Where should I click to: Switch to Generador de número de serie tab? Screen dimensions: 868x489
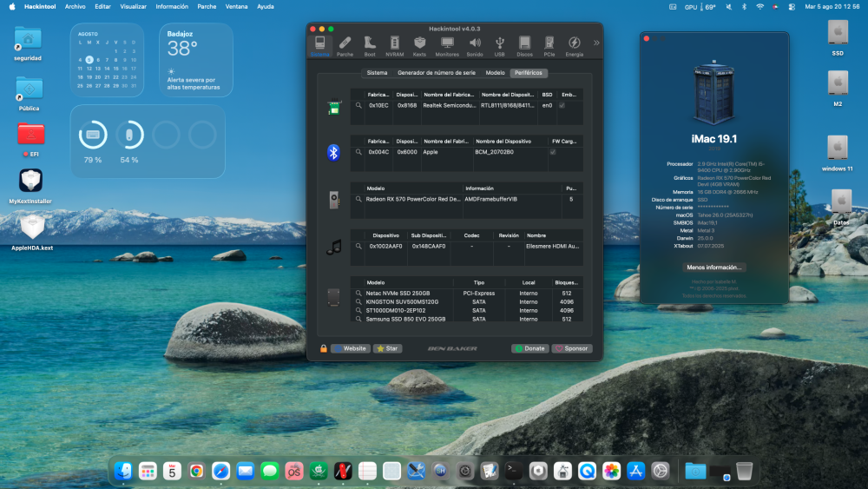point(437,73)
